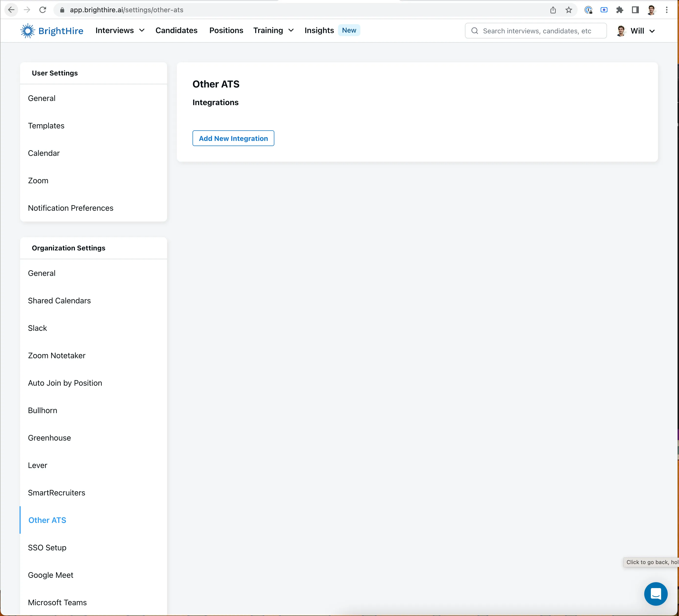Toggle the browser side panel icon
This screenshot has height=616, width=679.
[635, 10]
